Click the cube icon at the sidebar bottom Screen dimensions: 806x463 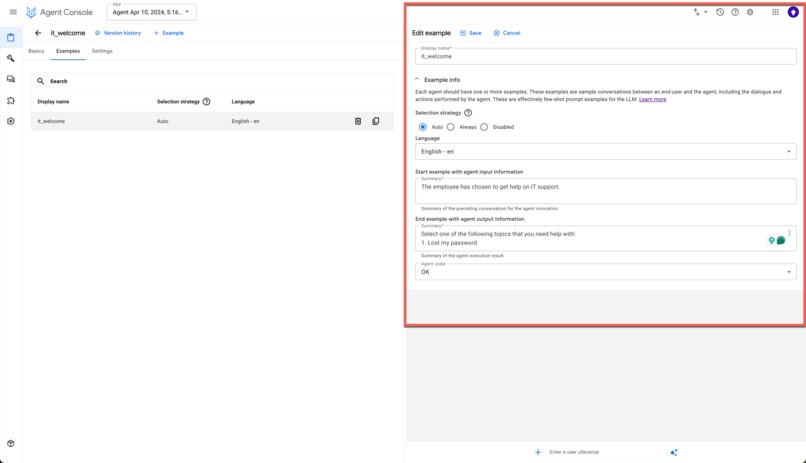tap(11, 443)
